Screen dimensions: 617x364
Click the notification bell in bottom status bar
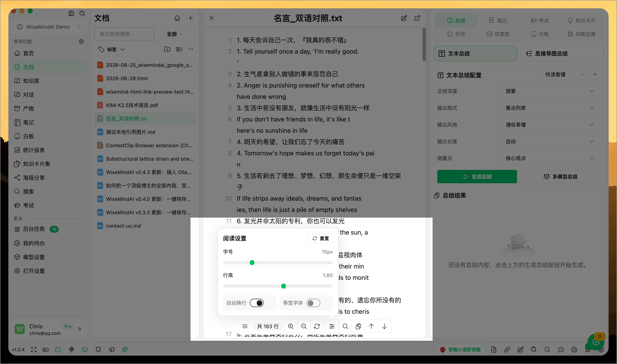point(98,350)
